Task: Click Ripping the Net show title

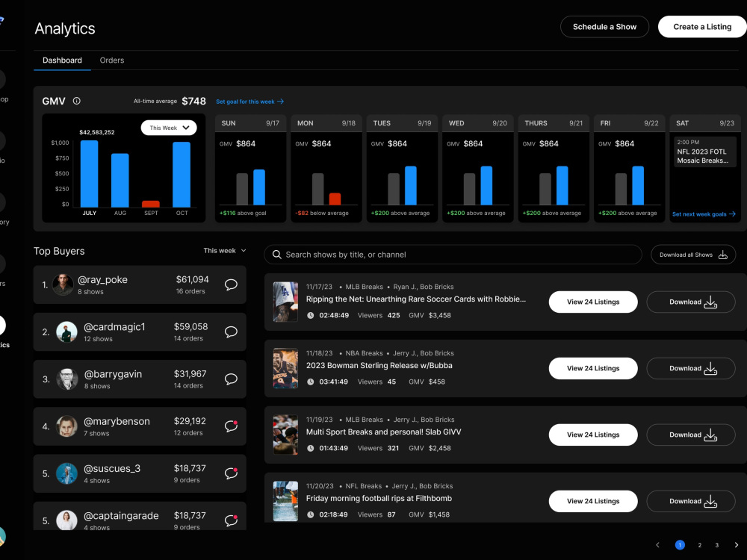Action: [416, 299]
